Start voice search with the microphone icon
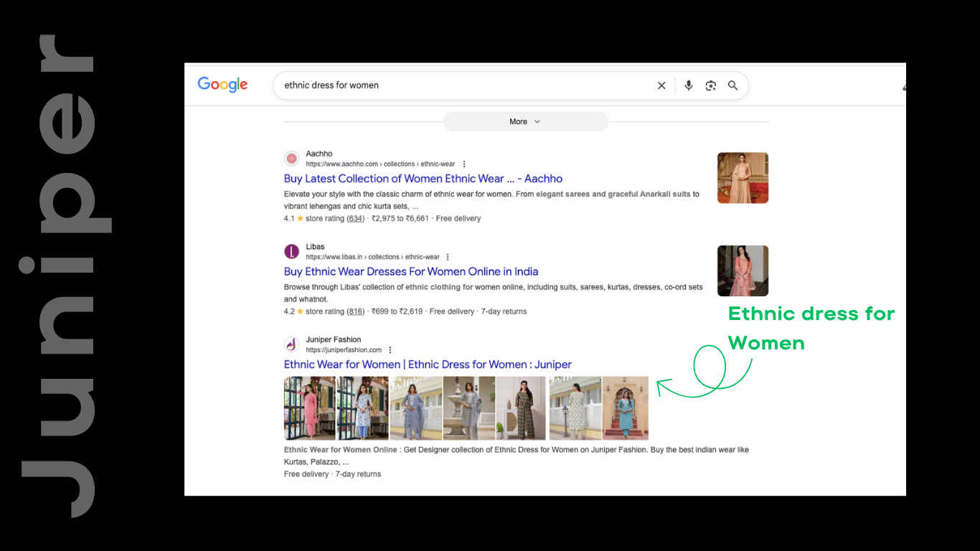The image size is (980, 551). pos(689,85)
